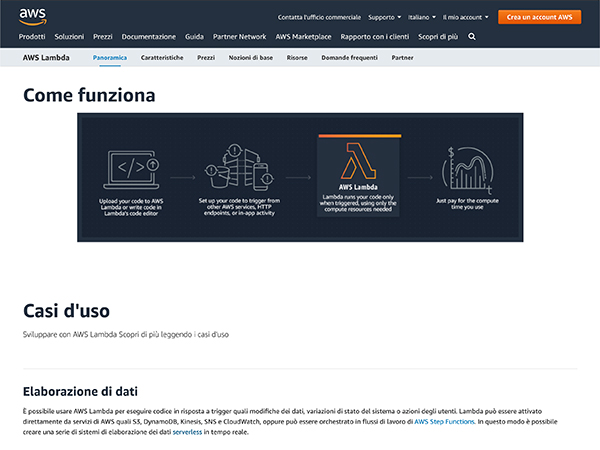
Task: Click 'Sviluppare con AWS Lambda' subtitle text
Action: point(126,334)
